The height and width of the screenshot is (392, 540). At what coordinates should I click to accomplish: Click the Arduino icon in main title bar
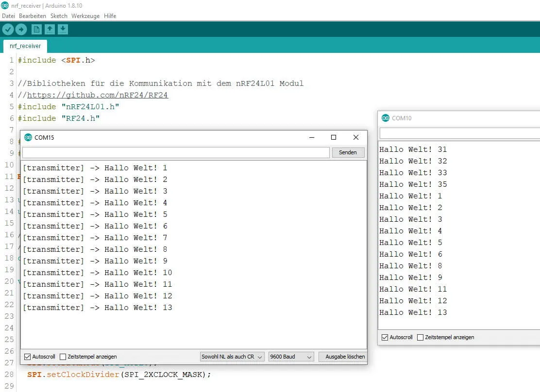pos(5,5)
